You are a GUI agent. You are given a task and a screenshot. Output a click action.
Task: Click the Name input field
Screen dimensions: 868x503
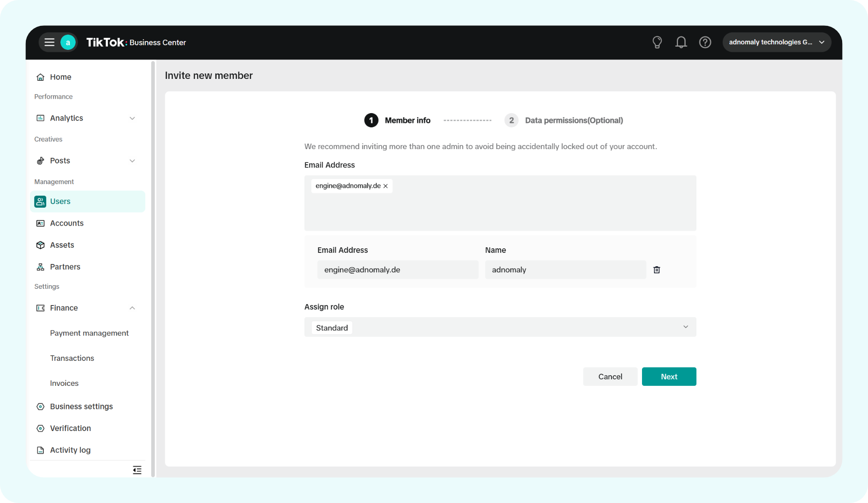point(565,270)
